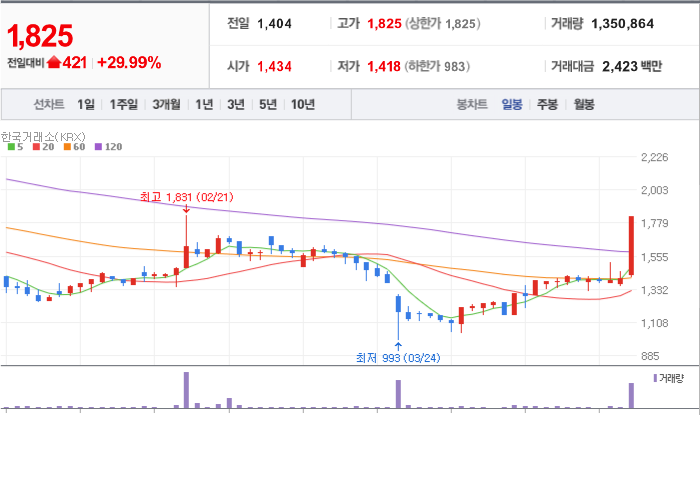700x490 pixels.
Task: Click the 선차트 label
Action: click(49, 104)
